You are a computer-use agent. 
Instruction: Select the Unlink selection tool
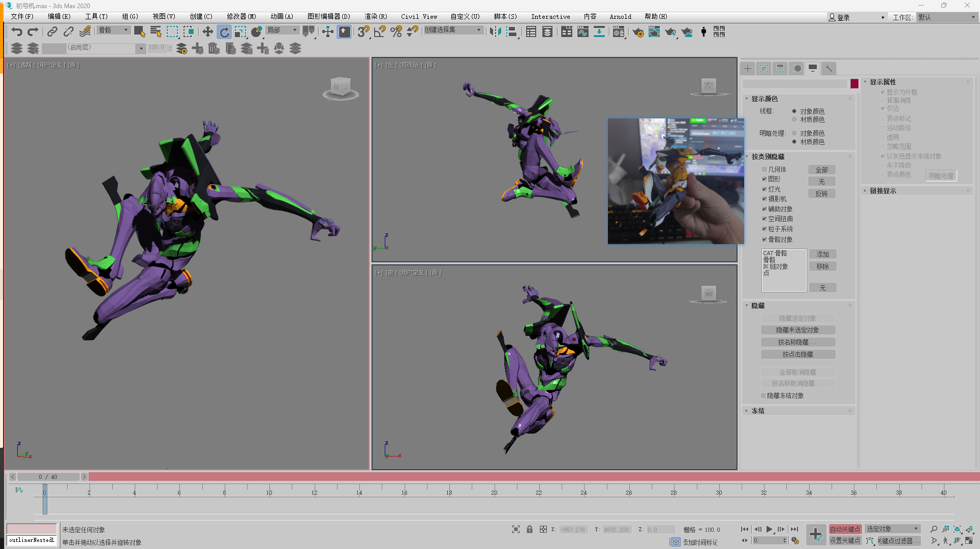click(x=68, y=32)
